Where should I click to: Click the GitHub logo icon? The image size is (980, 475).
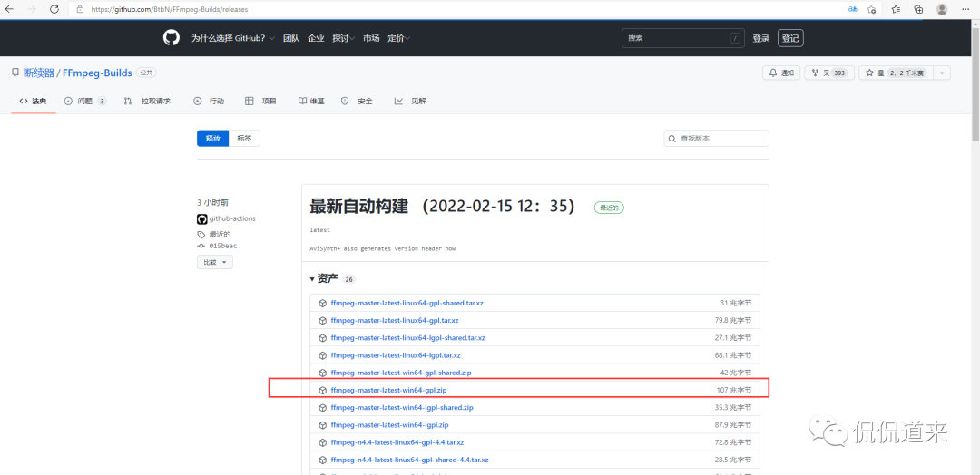171,38
